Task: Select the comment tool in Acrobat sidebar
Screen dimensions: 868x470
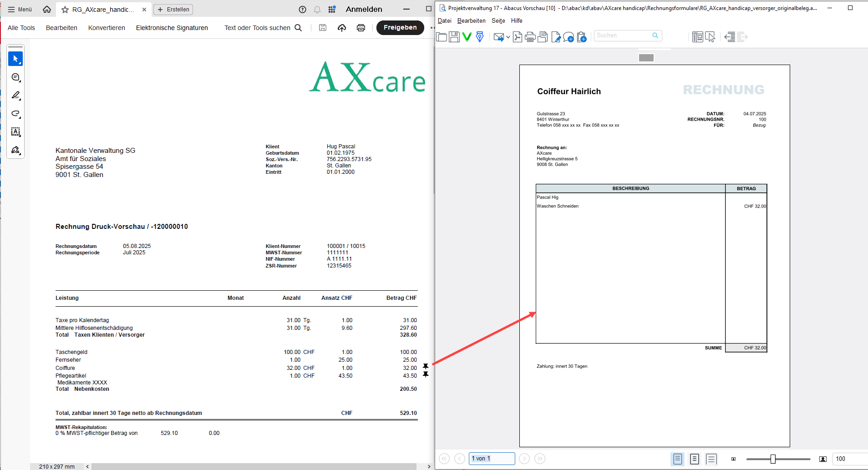Action: (15, 77)
